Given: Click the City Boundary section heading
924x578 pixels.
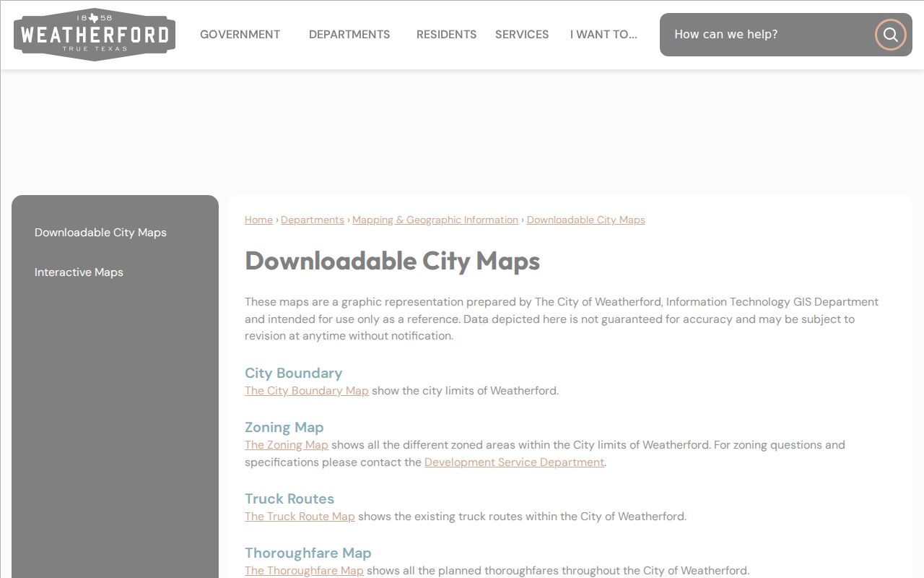Looking at the screenshot, I should coord(293,373).
